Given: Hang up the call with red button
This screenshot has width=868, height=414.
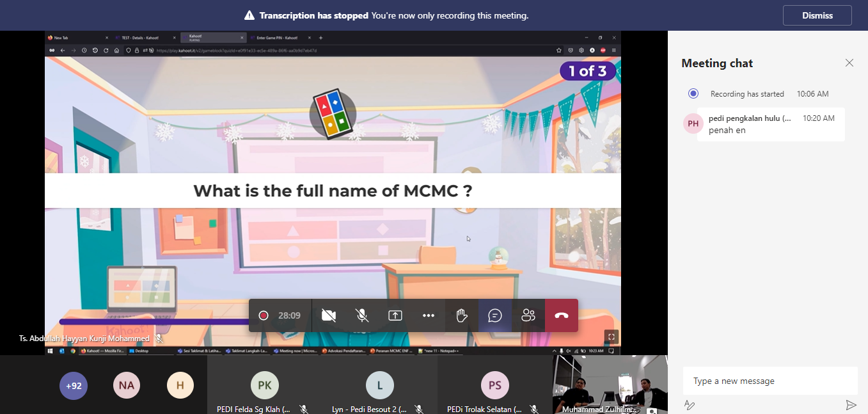Looking at the screenshot, I should (562, 315).
